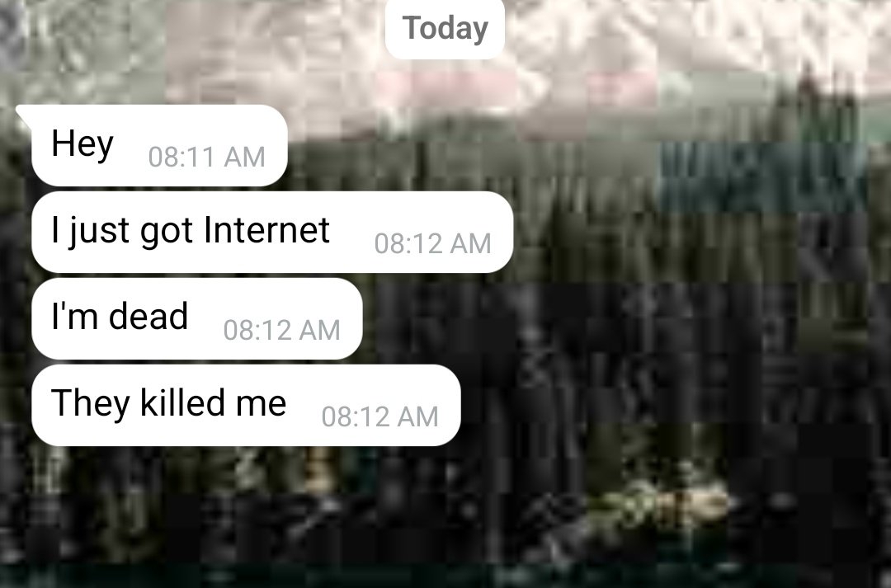Select the They killed me message
Screen dimensions: 891x588
coord(246,405)
